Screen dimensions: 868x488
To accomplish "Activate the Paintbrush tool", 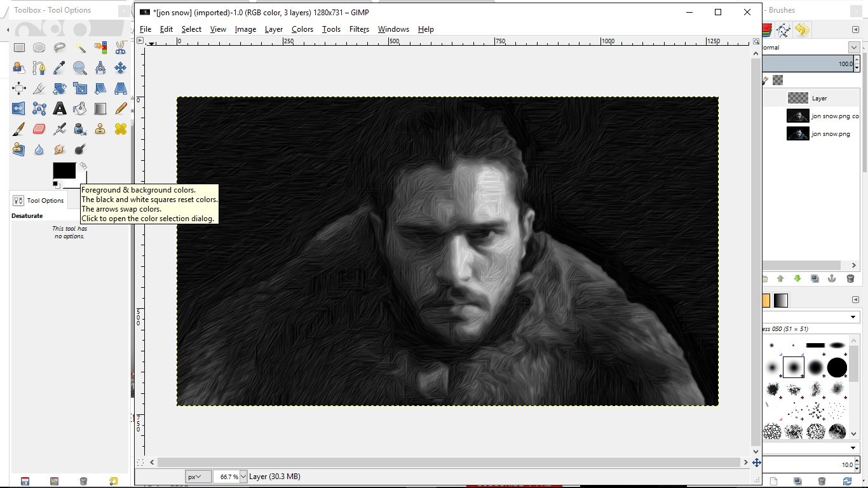I will tap(19, 129).
